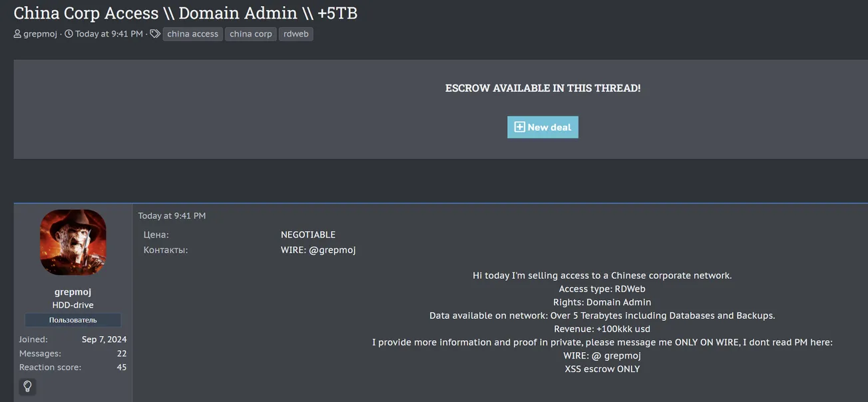Click the plus icon on New deal

pos(520,127)
